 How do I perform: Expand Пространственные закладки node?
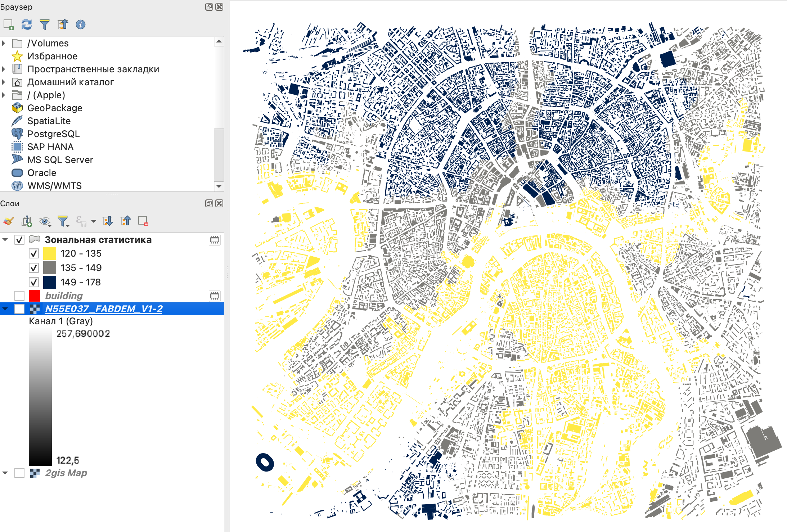(4, 69)
